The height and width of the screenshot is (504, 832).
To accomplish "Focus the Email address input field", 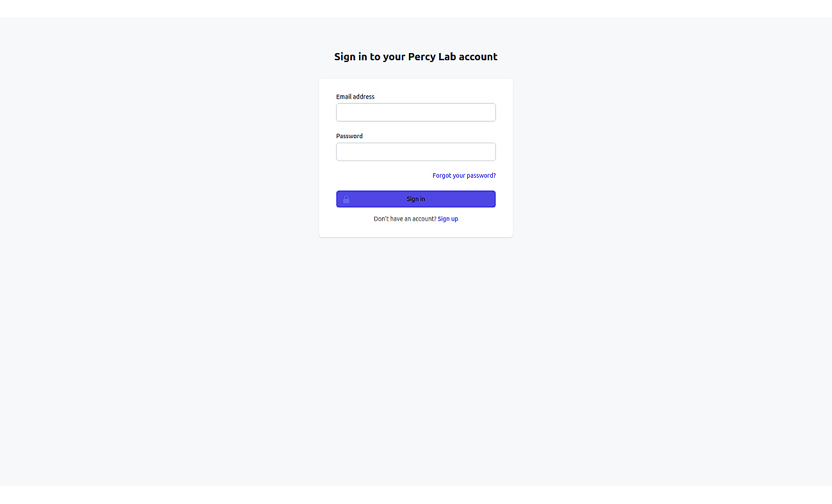I will coord(416,113).
